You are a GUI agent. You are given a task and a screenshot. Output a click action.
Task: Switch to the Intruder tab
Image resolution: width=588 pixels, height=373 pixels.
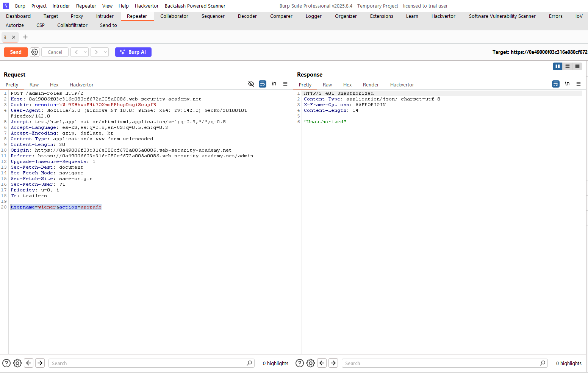(105, 16)
